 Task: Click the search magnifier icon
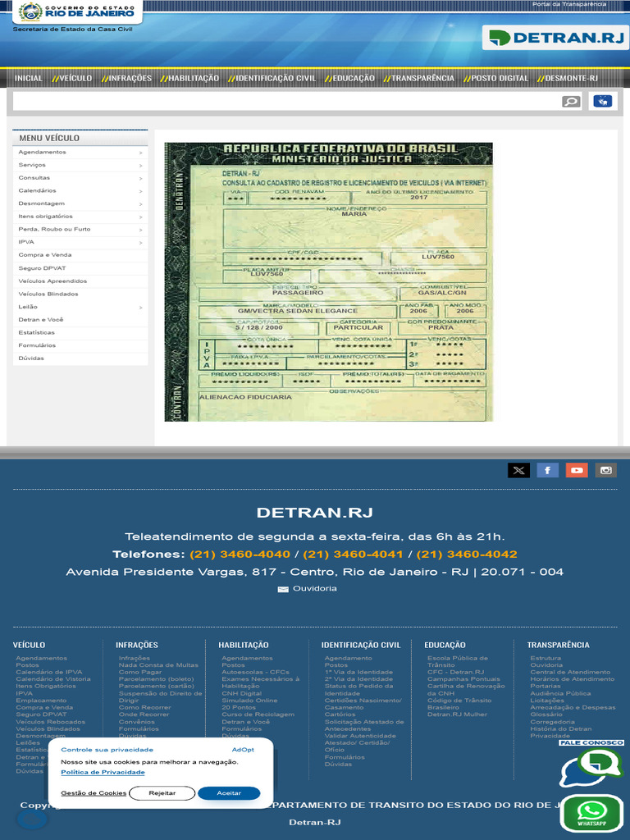pos(571,101)
